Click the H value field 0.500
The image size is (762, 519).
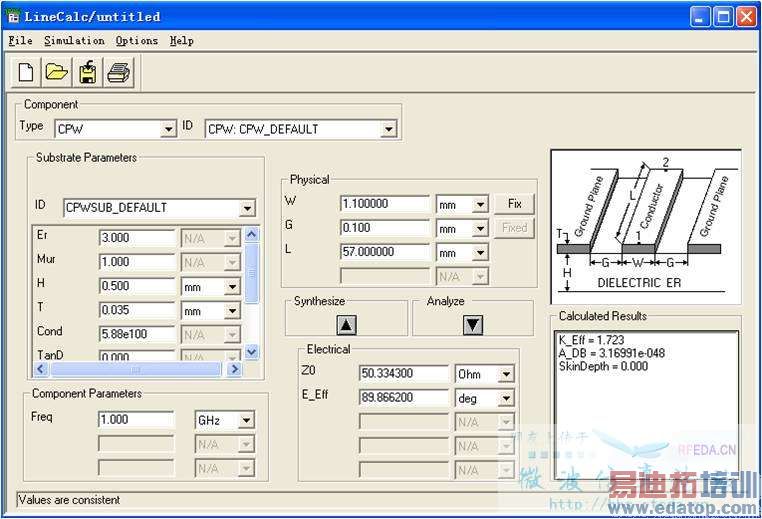pyautogui.click(x=137, y=286)
